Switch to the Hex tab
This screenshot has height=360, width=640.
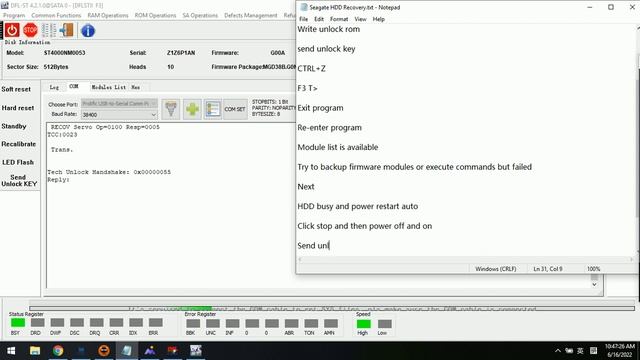coord(136,87)
